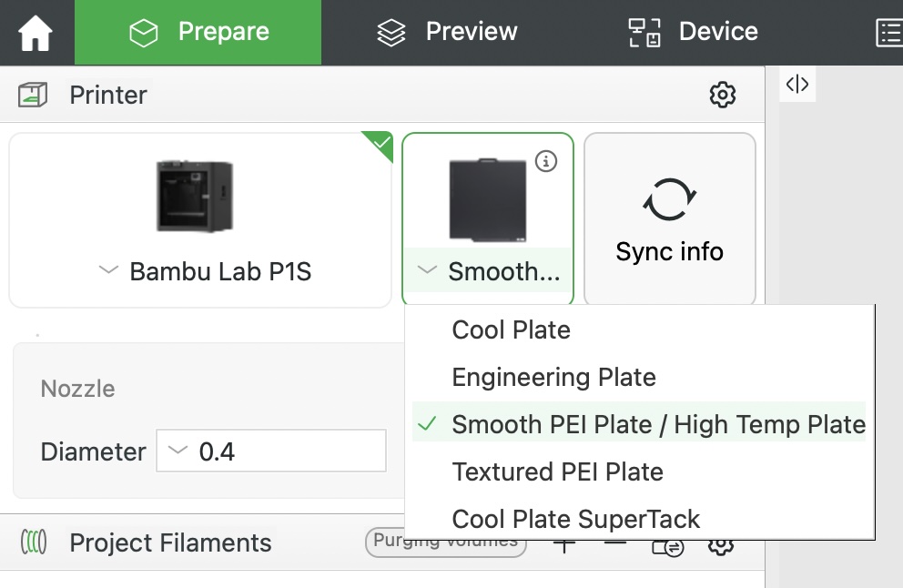Viewport: 903px width, 588px height.
Task: Open the Device tab
Action: click(693, 33)
